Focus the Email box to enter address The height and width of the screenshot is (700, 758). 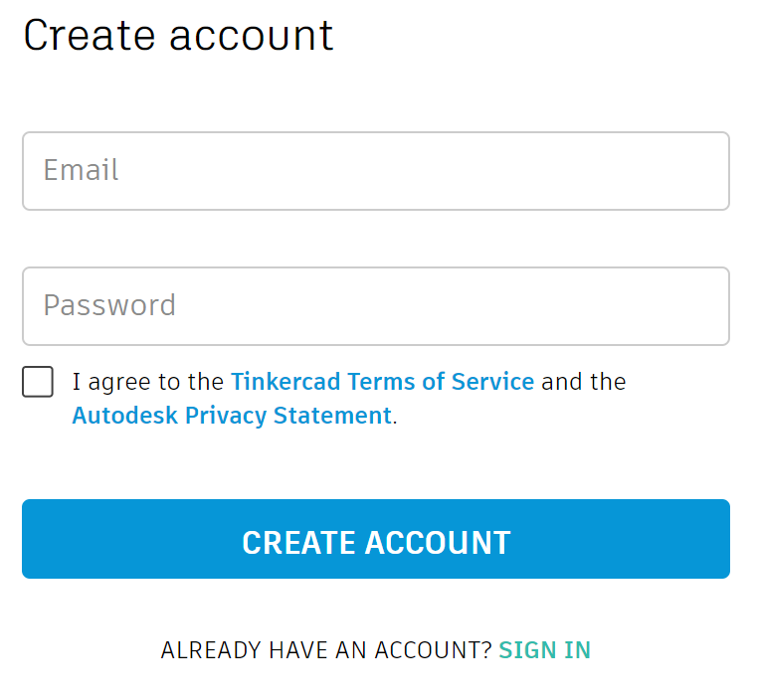376,171
